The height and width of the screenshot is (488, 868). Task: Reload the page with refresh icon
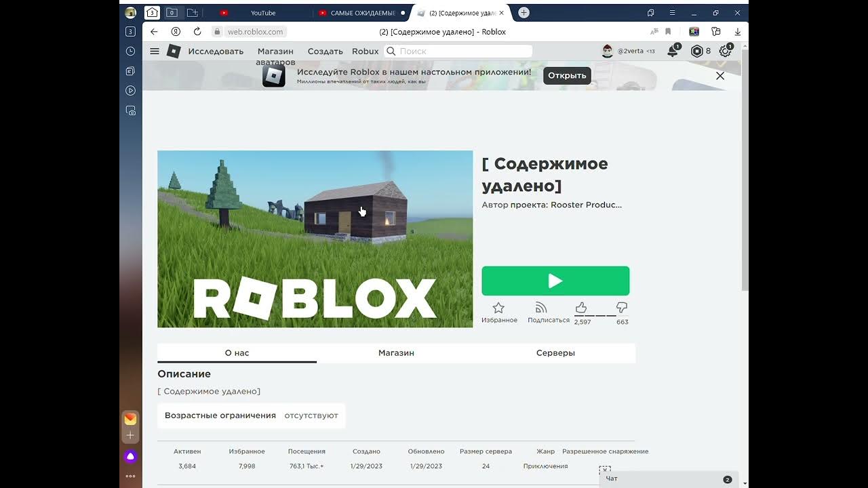(x=197, y=32)
